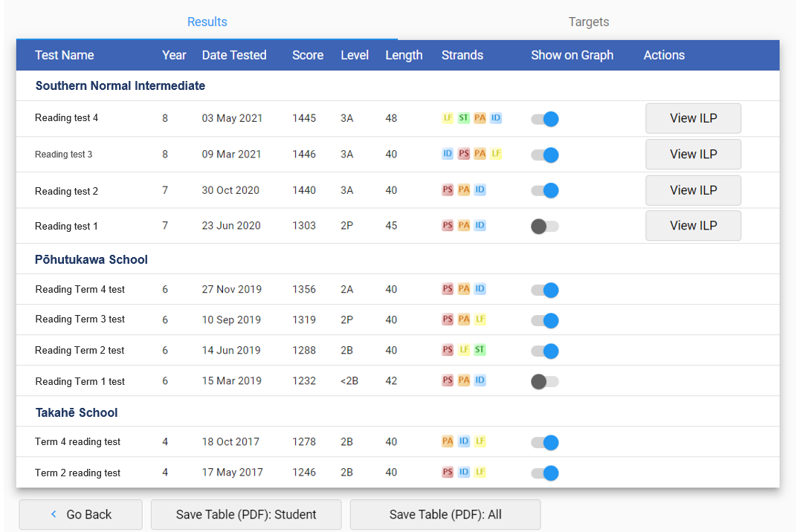This screenshot has width=797, height=532.
Task: Select the Results tab
Action: click(x=207, y=22)
